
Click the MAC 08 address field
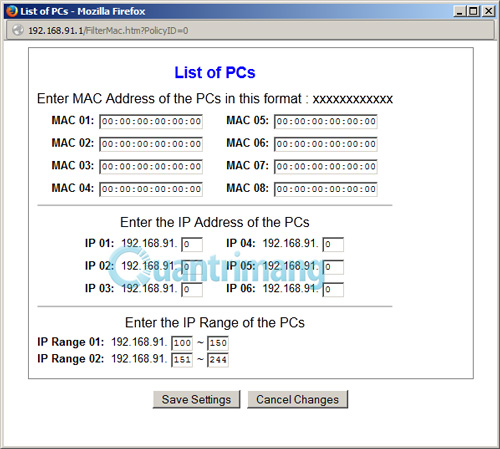(326, 189)
